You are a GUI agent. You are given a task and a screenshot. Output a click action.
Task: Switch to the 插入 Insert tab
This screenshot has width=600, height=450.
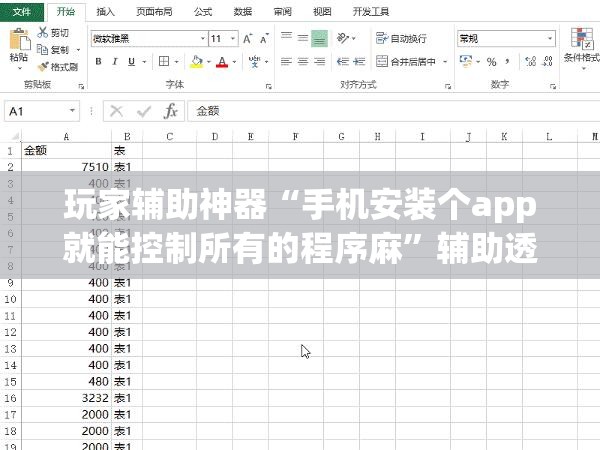106,12
